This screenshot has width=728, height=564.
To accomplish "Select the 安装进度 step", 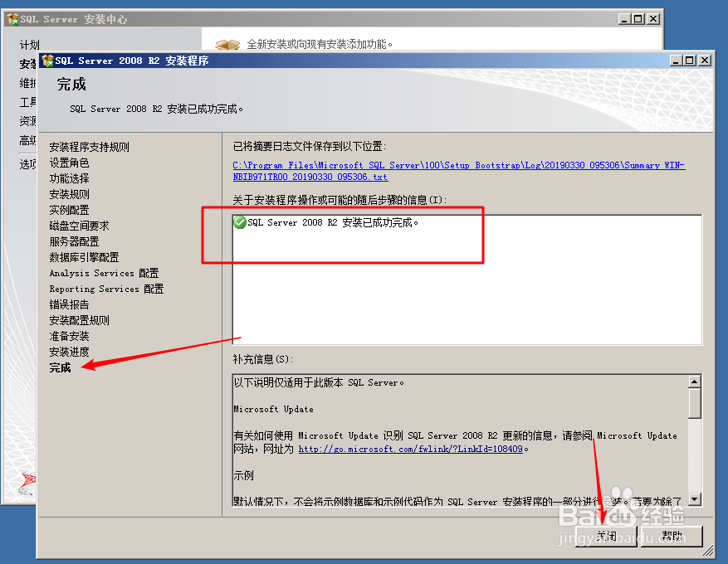I will tap(69, 352).
